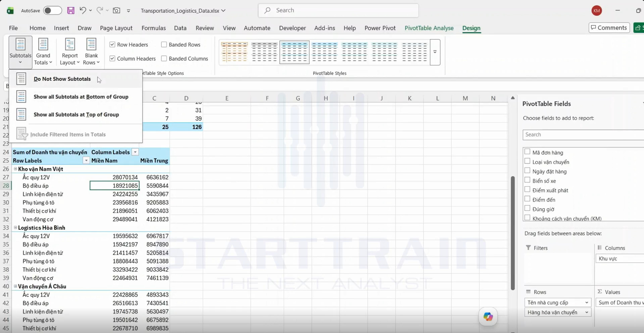Collapse the Kho vận Nam Việt group

pos(15,169)
